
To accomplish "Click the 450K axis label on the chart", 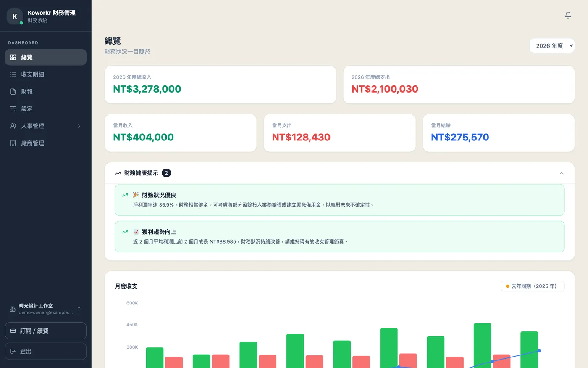I will coord(132,325).
